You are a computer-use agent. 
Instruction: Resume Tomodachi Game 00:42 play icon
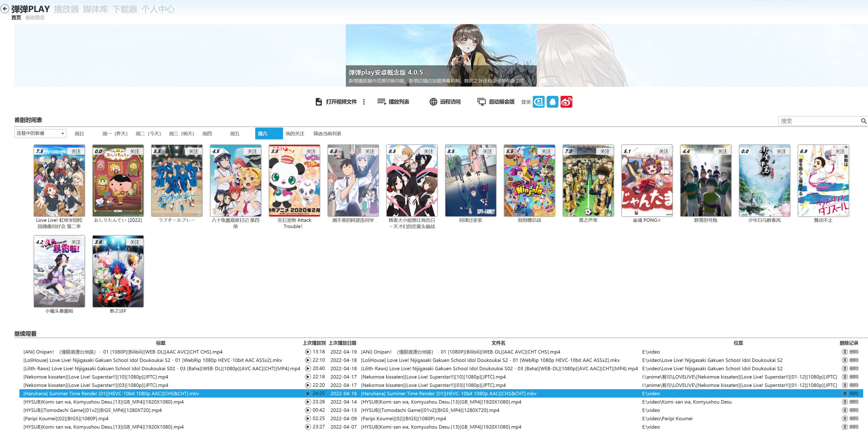[308, 410]
